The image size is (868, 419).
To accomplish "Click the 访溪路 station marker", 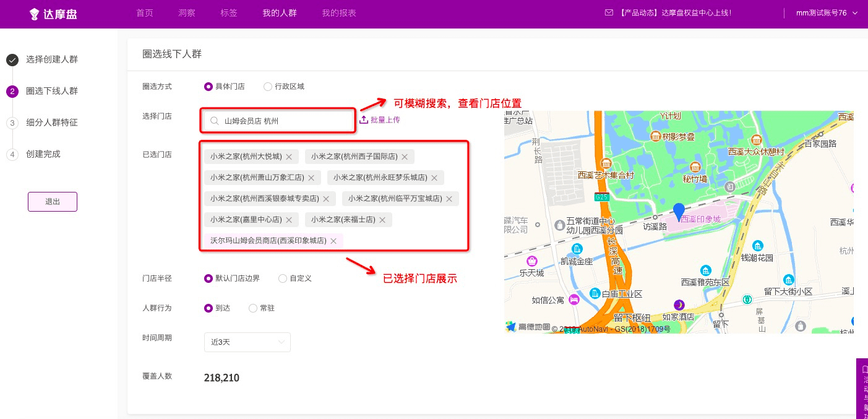I will tap(656, 217).
